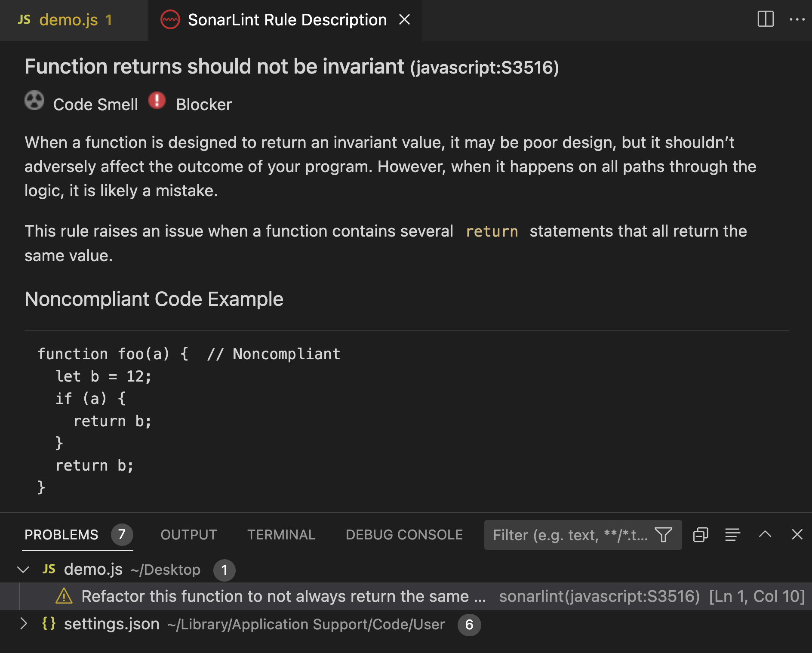Screen dimensions: 812x653
Task: Click the Code Smell type icon
Action: [34, 101]
